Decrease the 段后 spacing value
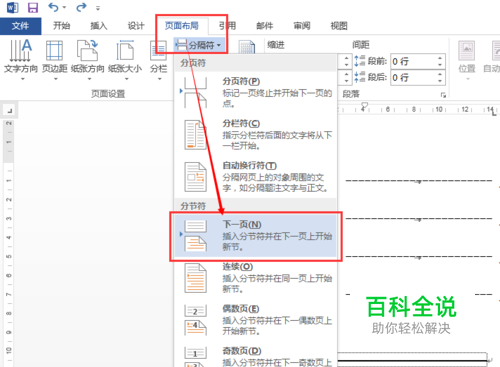The height and width of the screenshot is (367, 500). (x=440, y=81)
